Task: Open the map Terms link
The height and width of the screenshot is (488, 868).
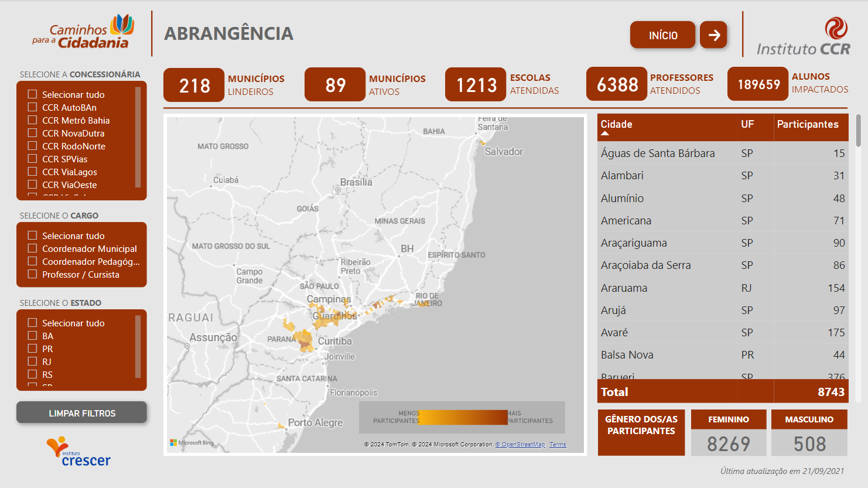Action: click(x=558, y=445)
